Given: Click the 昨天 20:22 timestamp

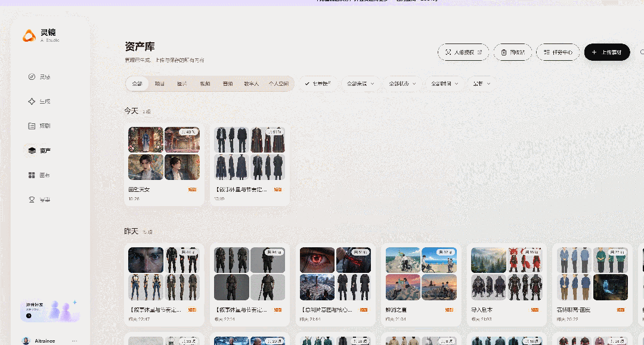Looking at the screenshot, I should click(x=567, y=319).
